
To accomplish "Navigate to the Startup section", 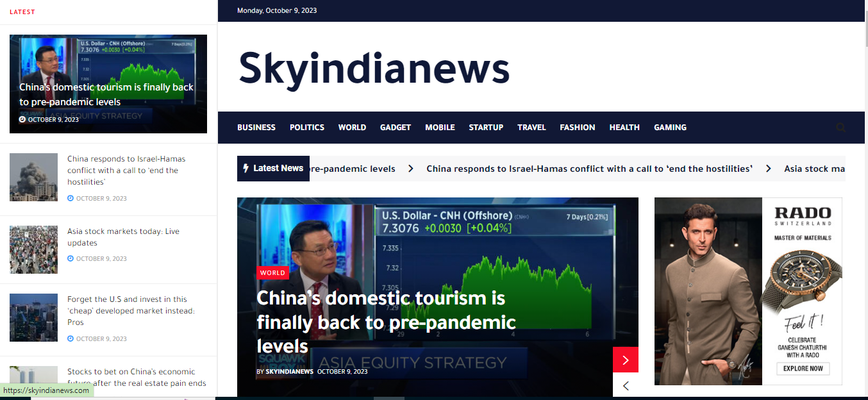I will tap(486, 128).
